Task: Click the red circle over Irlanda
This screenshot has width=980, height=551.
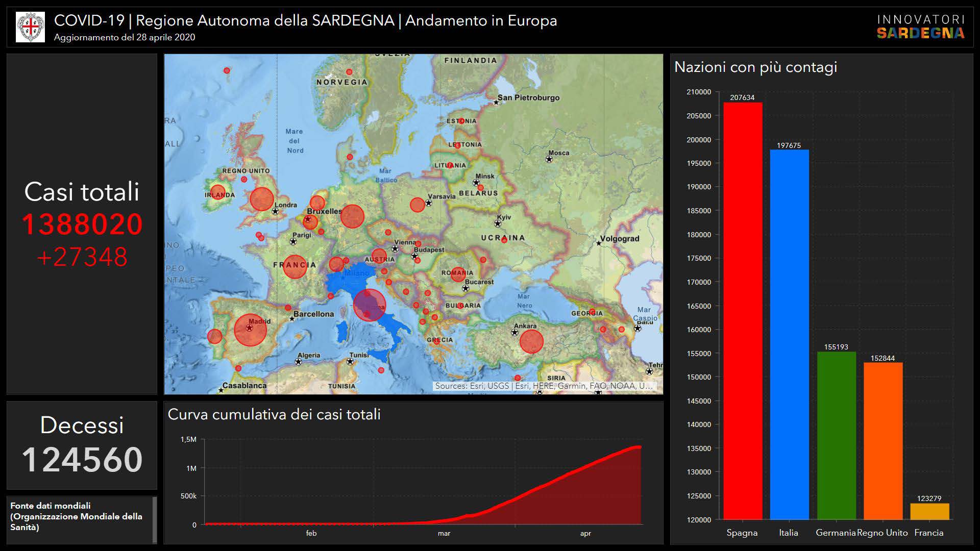Action: (218, 192)
